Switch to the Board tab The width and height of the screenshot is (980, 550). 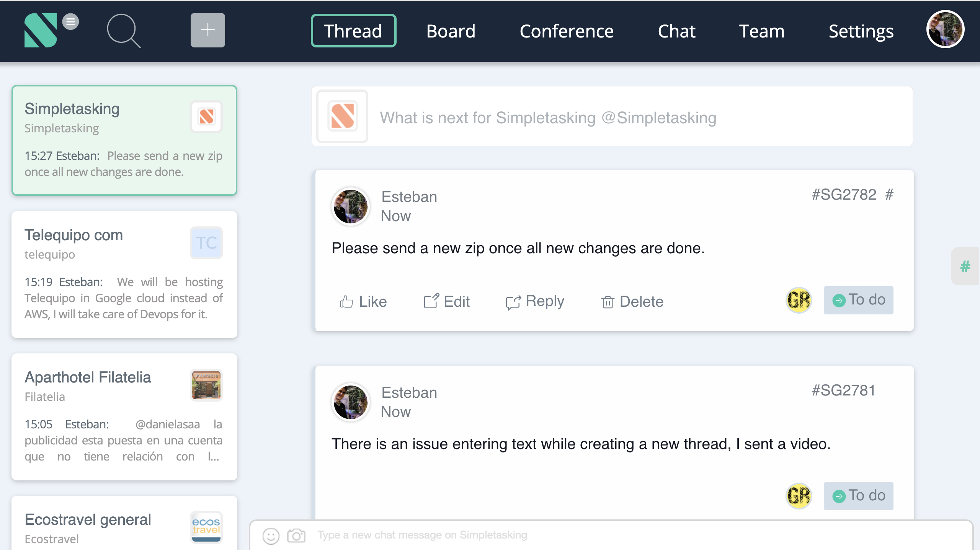pos(451,31)
